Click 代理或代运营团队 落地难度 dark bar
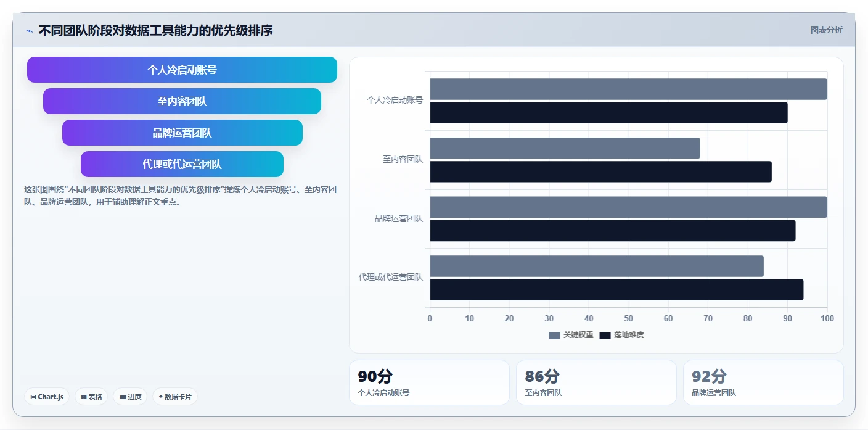 (616, 289)
